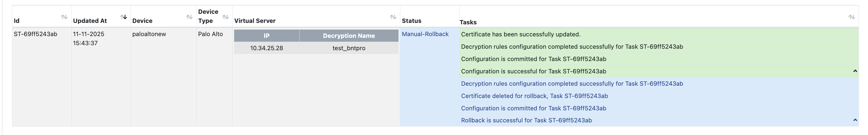Collapse the blue rollback tasks chevron
The height and width of the screenshot is (135, 868).
pyautogui.click(x=855, y=120)
